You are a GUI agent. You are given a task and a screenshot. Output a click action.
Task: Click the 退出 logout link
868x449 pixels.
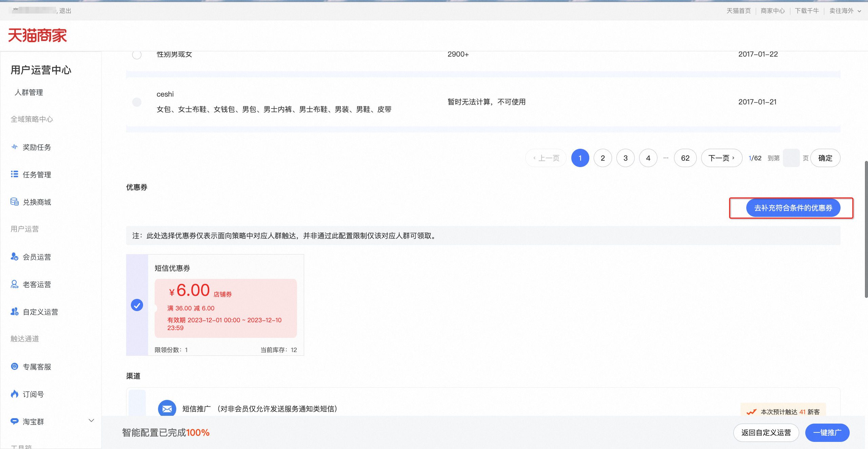click(x=65, y=11)
